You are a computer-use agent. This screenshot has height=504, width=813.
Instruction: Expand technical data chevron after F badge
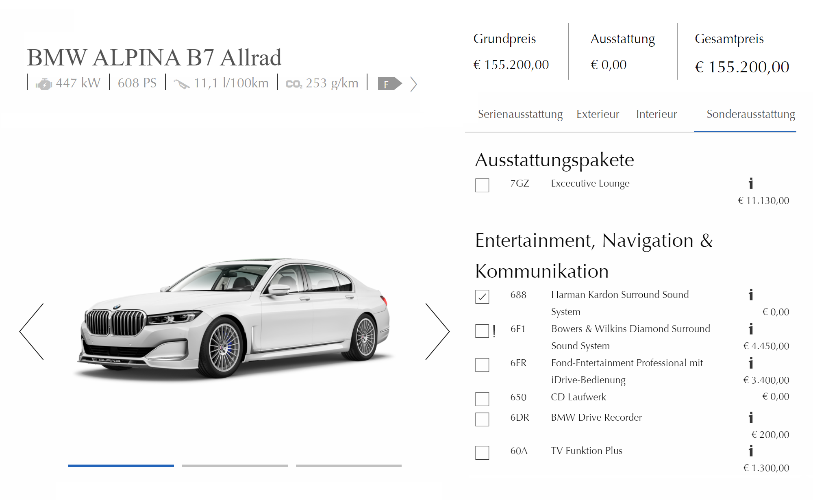click(413, 84)
